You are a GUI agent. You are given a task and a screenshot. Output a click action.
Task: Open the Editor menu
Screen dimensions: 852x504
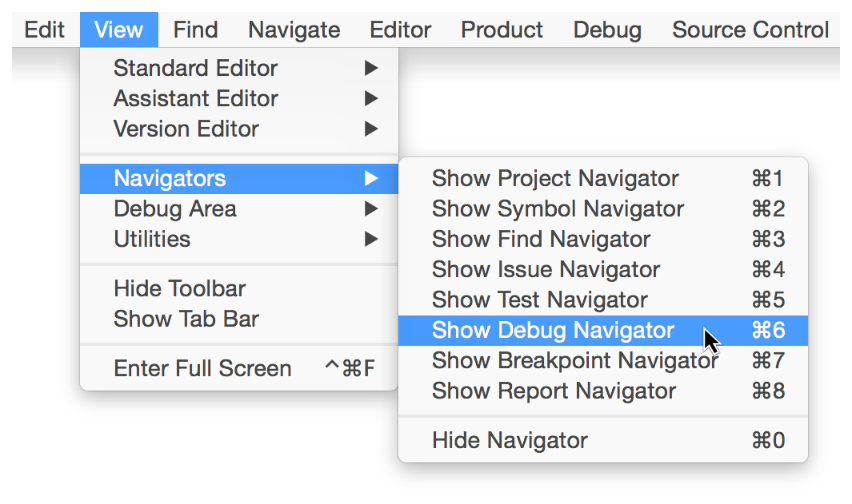click(400, 30)
